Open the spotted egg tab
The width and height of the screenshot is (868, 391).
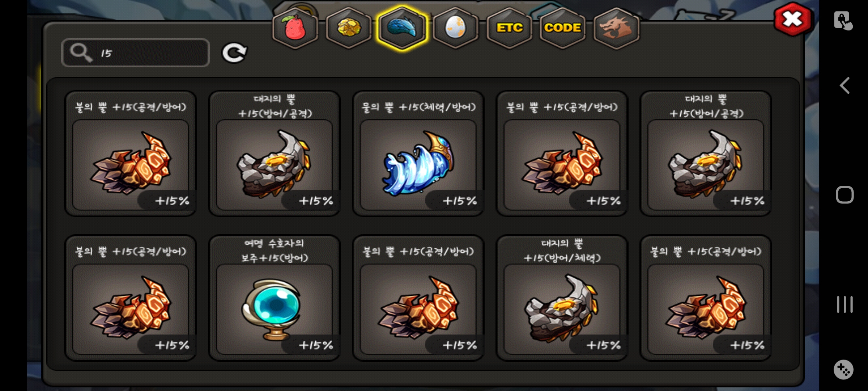click(456, 28)
